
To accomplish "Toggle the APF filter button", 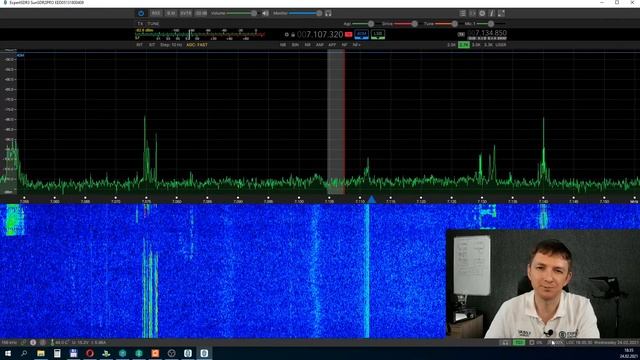I will coord(332,45).
